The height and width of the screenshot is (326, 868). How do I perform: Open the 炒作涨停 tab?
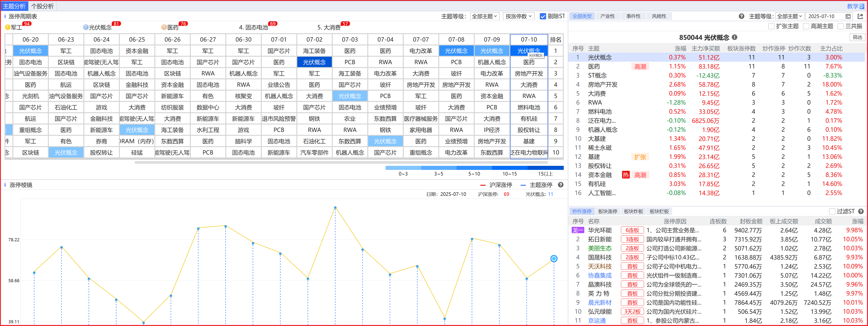coord(582,211)
